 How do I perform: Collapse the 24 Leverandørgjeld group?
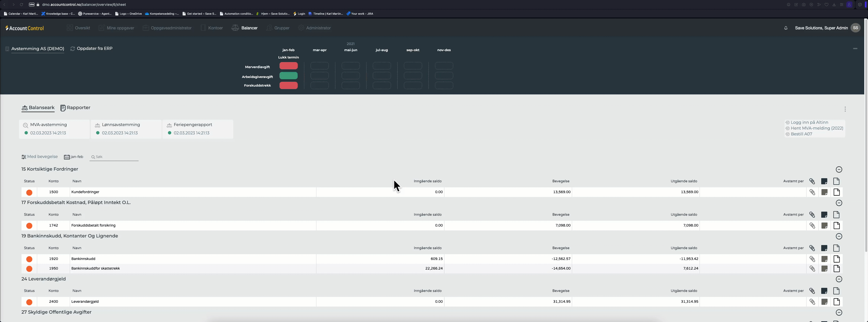[x=839, y=279]
